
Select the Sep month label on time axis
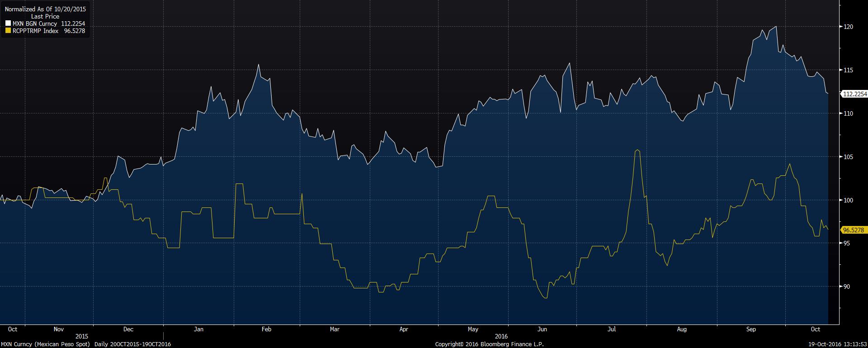coord(751,329)
